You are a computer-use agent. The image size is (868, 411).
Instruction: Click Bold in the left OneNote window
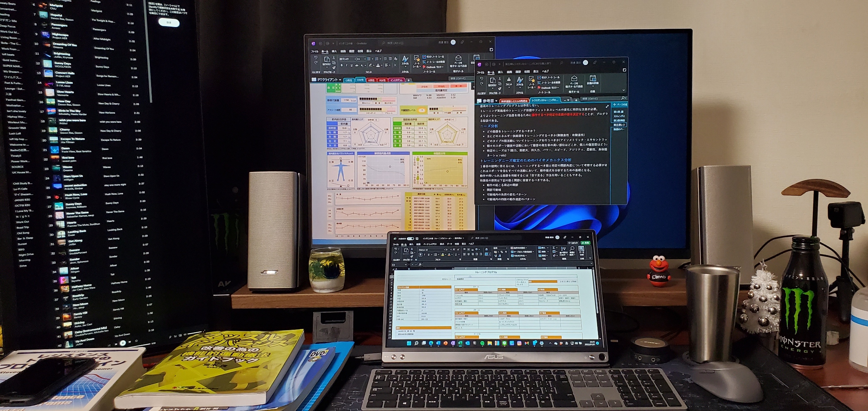pyautogui.click(x=342, y=65)
